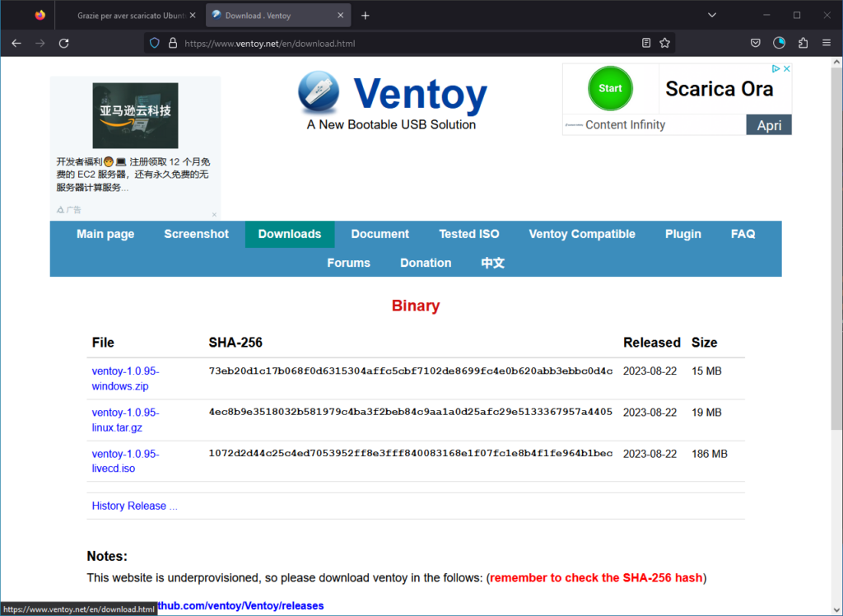Open the Main page menu item

[105, 234]
